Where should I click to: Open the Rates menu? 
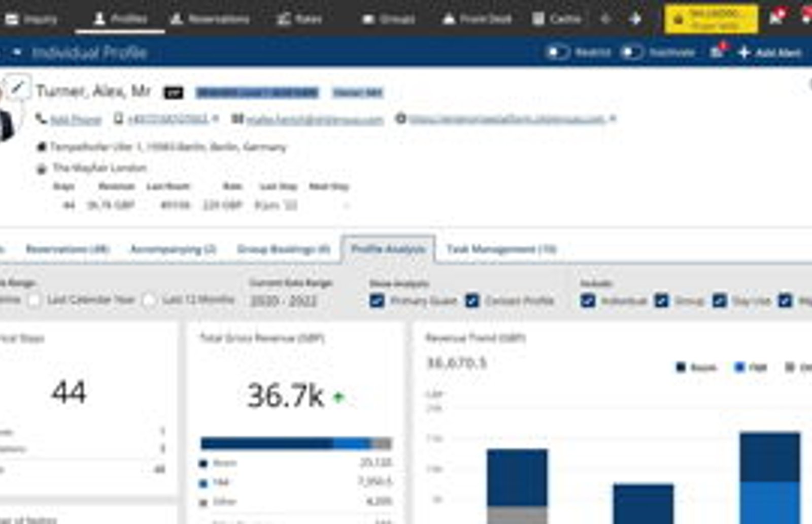pos(299,19)
